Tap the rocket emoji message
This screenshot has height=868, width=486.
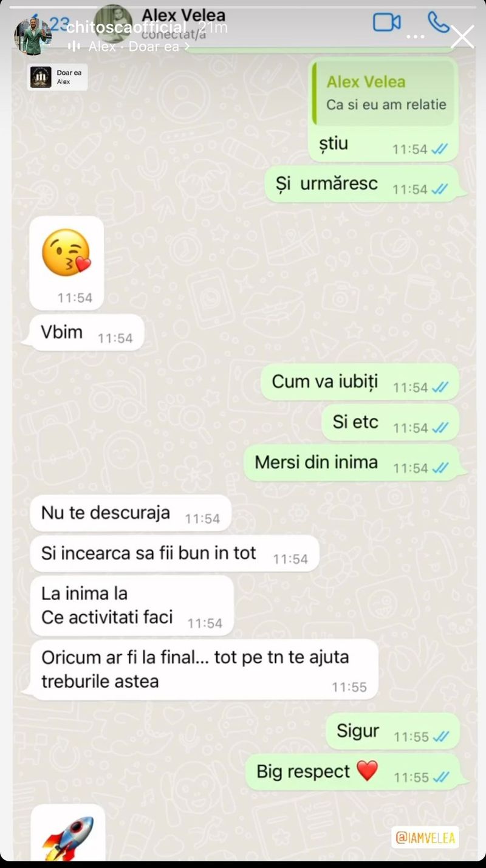(67, 833)
